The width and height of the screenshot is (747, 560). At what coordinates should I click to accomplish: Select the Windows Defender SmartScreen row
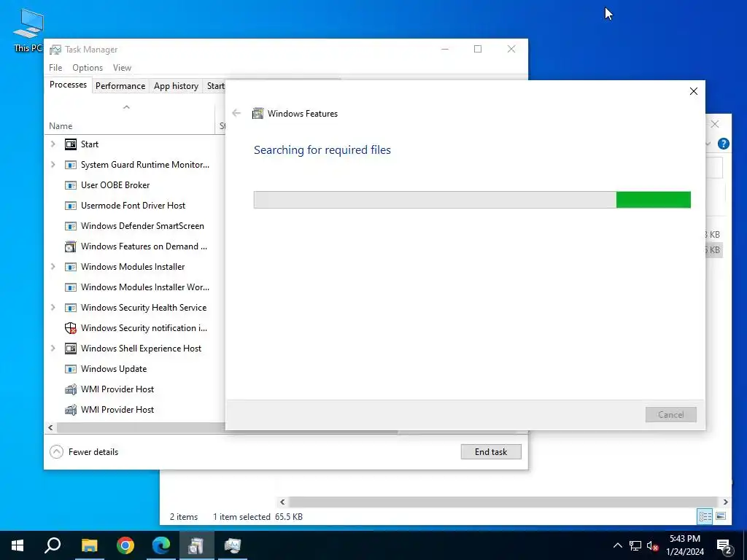pos(135,226)
